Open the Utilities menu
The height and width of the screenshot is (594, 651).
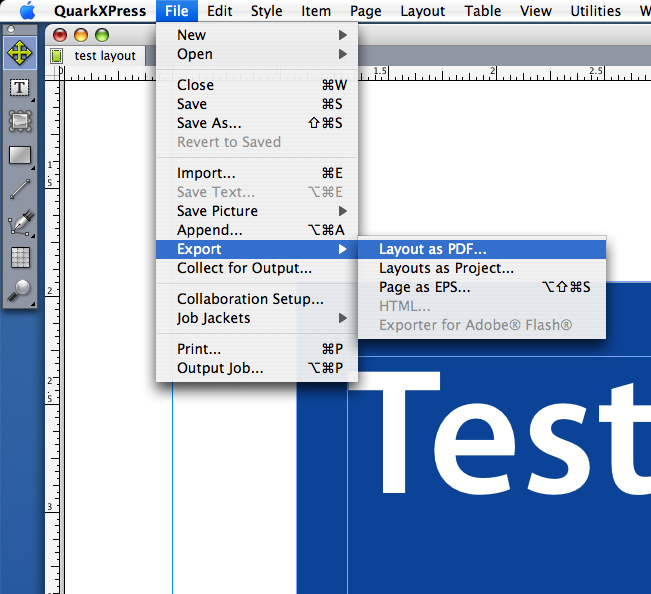point(595,11)
